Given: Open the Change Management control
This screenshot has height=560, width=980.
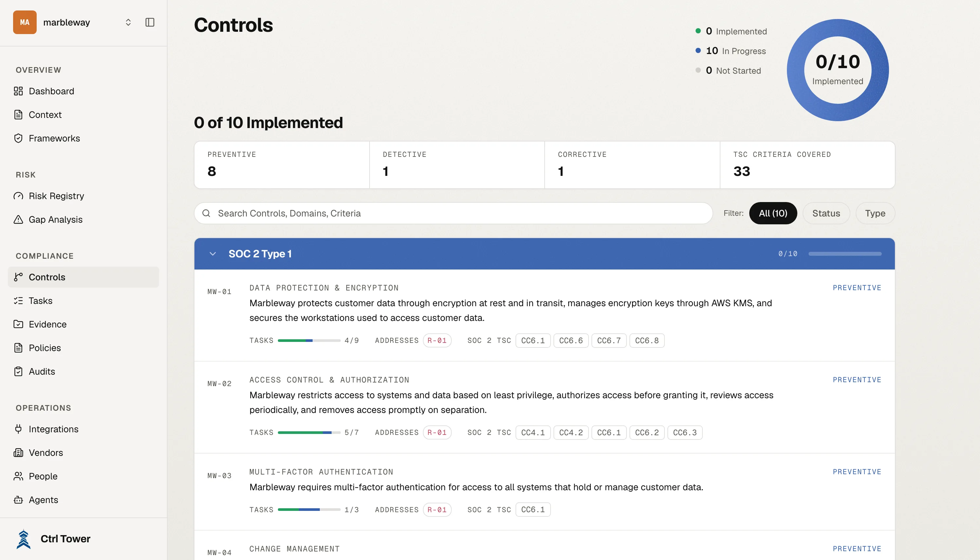Looking at the screenshot, I should click(x=545, y=545).
